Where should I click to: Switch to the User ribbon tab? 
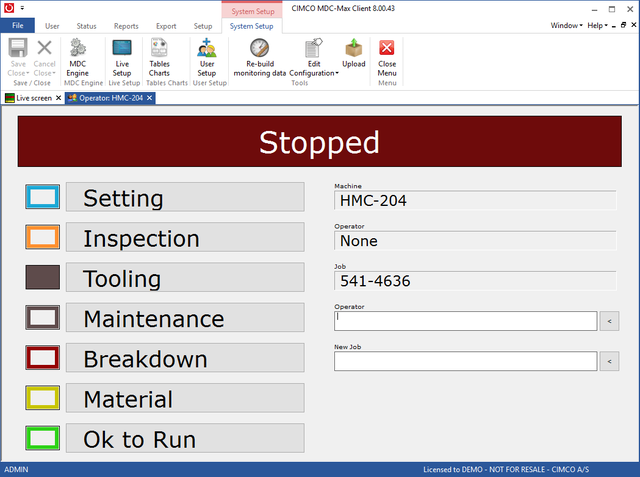tap(52, 26)
